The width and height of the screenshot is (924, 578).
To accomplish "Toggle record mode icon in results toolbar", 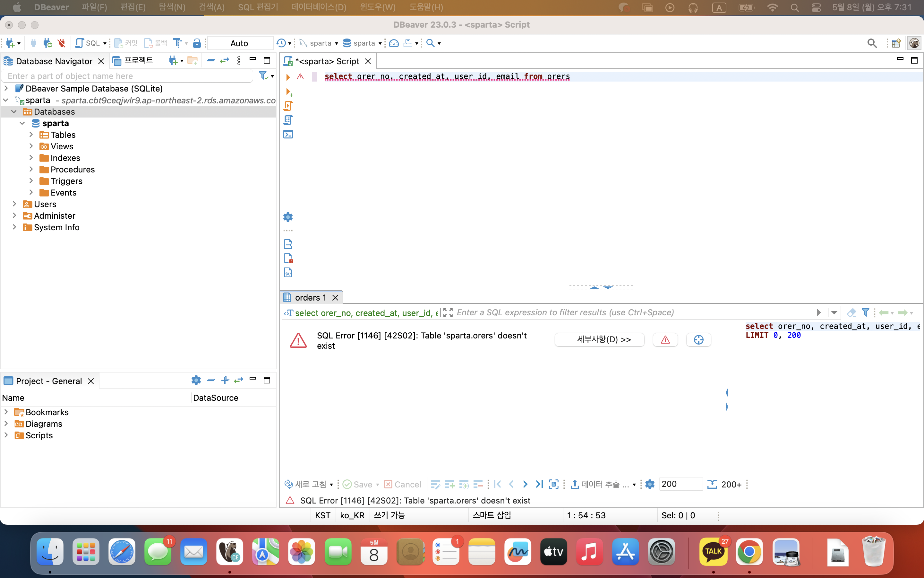I will (x=554, y=484).
